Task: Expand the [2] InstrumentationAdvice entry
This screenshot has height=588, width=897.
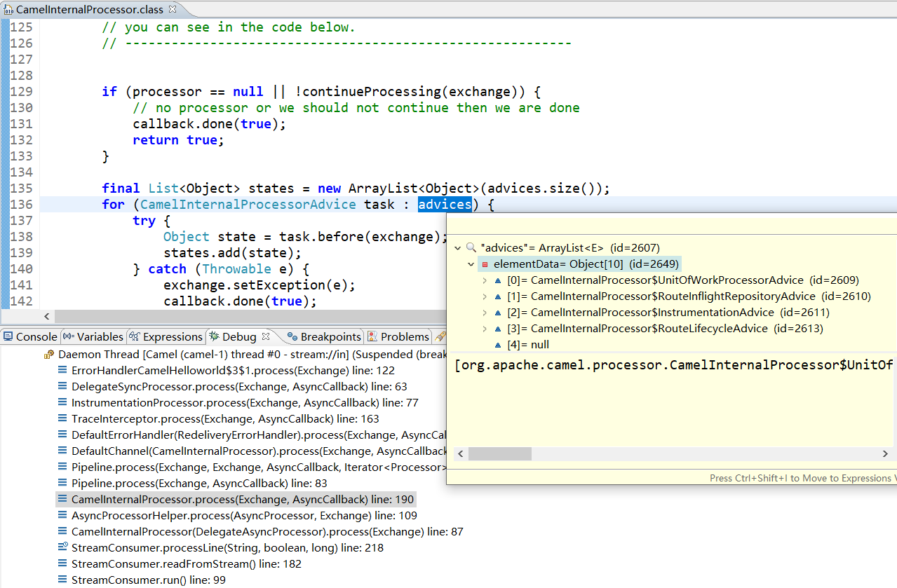Action: [485, 313]
